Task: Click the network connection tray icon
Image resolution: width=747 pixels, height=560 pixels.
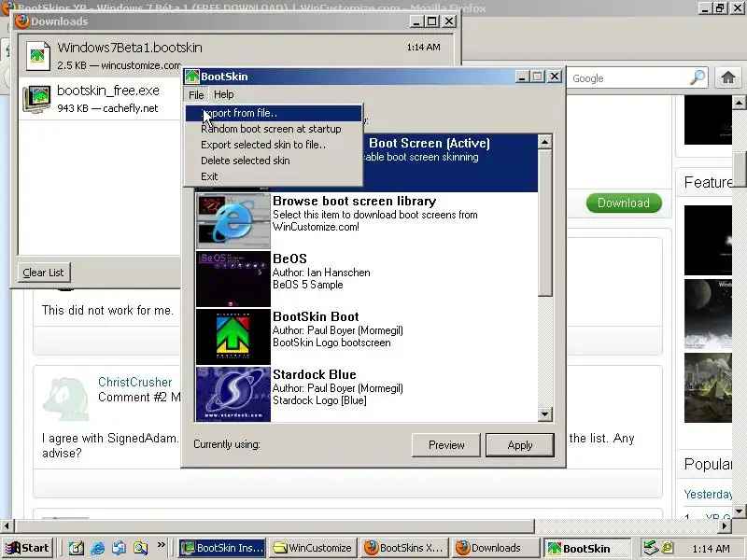Action: point(651,548)
